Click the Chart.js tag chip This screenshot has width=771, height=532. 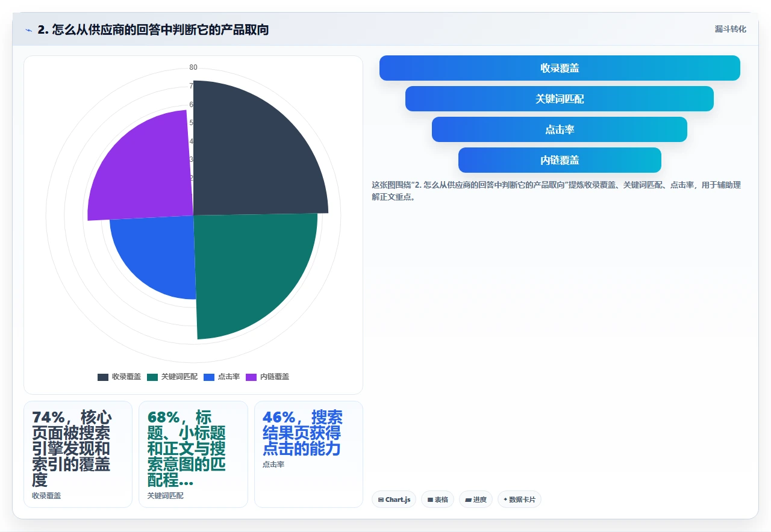click(x=394, y=500)
